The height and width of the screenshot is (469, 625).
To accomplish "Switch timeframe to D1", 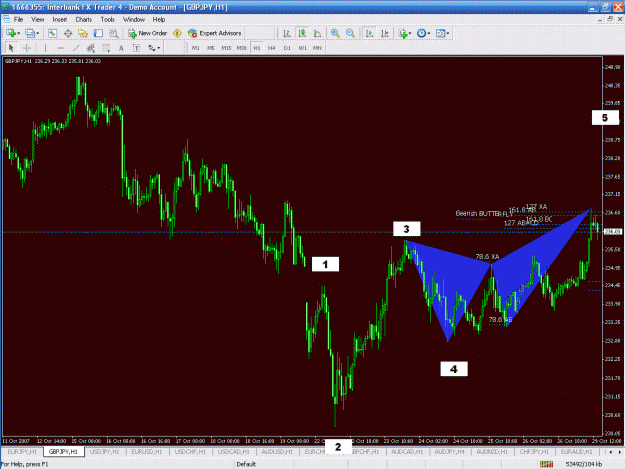I will [x=287, y=48].
